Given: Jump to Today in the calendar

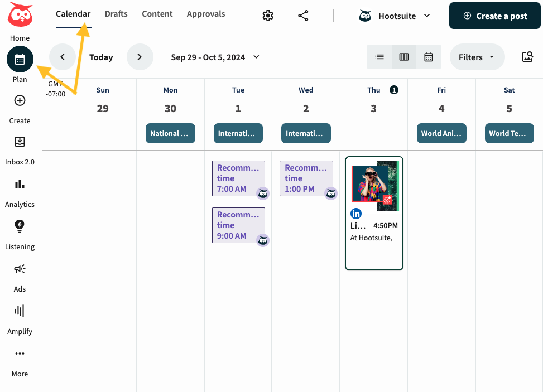Looking at the screenshot, I should click(x=101, y=57).
